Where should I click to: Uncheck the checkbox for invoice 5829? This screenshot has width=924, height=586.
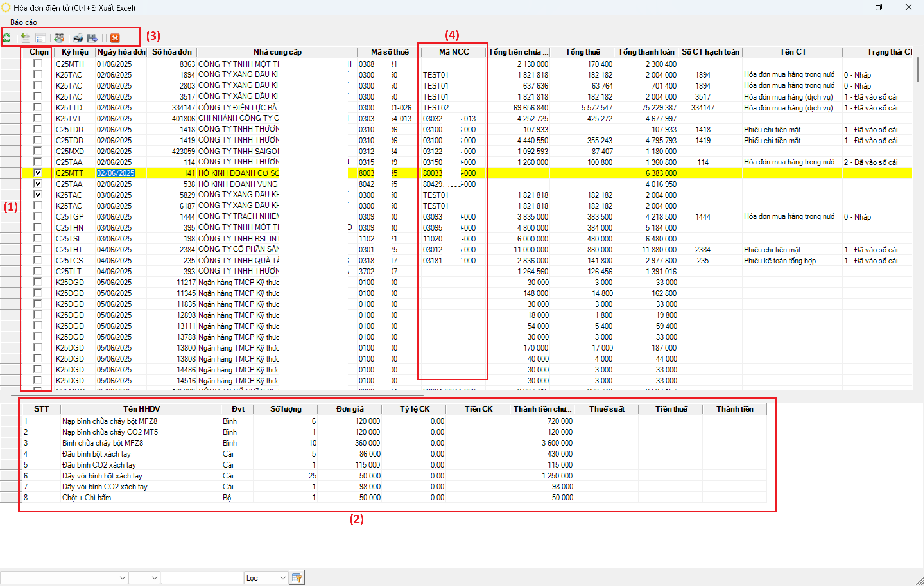(x=38, y=195)
